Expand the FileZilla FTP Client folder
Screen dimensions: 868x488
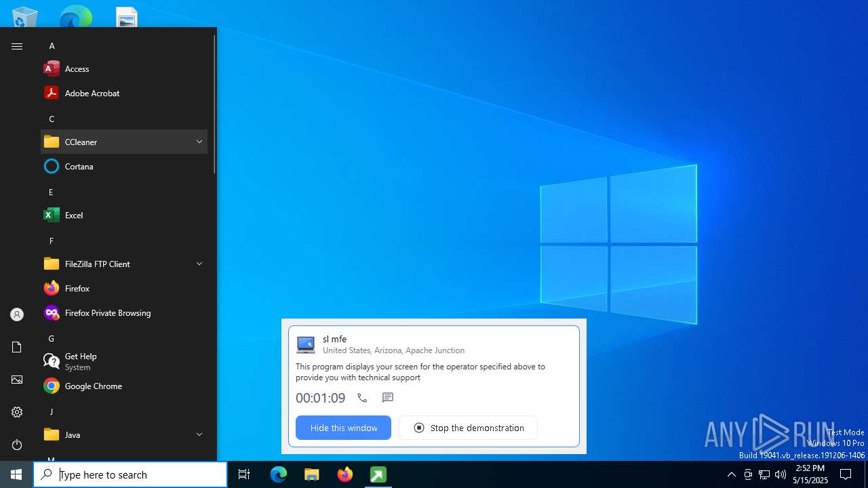[x=124, y=264]
